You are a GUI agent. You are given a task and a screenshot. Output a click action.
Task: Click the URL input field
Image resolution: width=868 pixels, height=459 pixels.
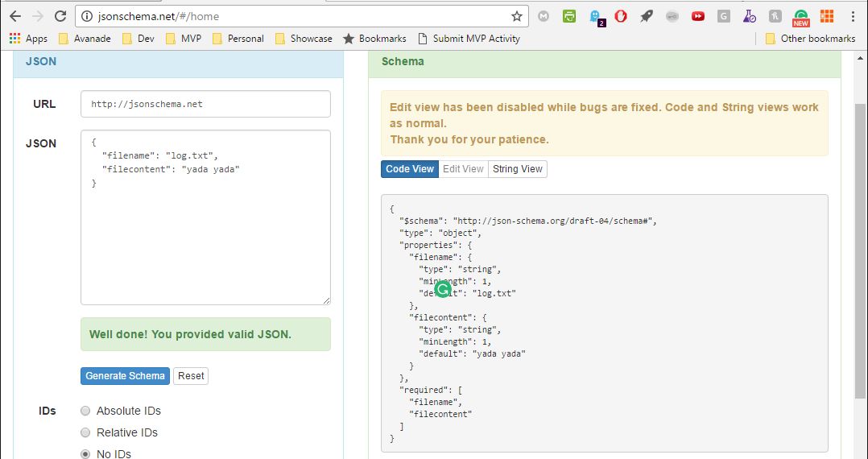(x=205, y=104)
